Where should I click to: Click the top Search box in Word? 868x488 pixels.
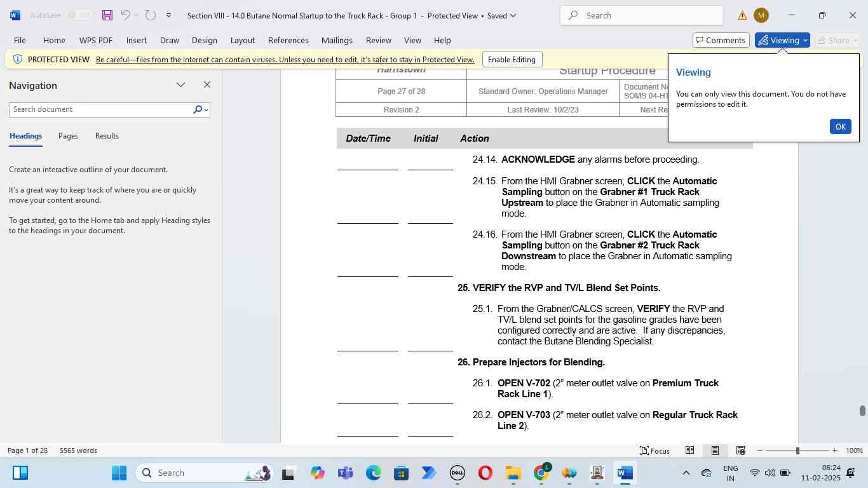(642, 15)
